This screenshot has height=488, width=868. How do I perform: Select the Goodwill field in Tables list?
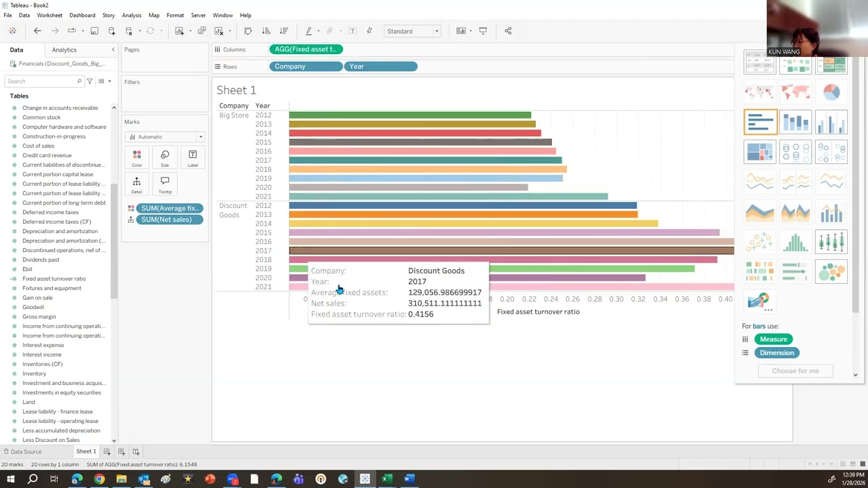[x=33, y=307]
